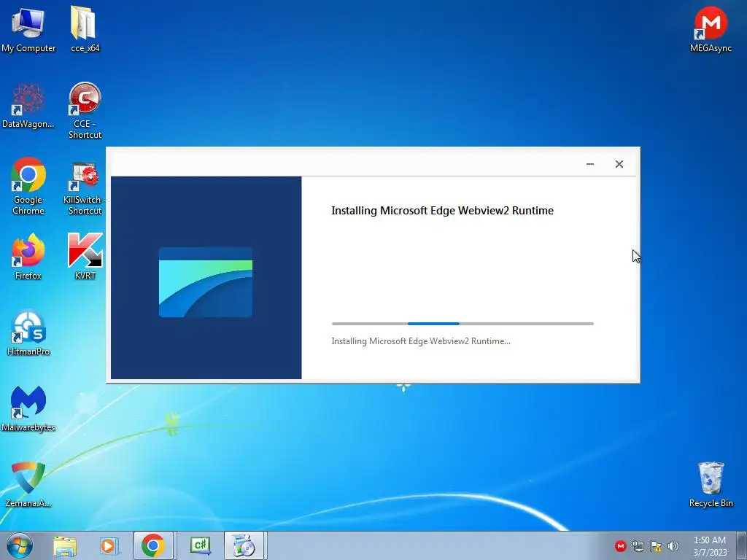Image resolution: width=747 pixels, height=560 pixels.
Task: Click the installer's app logo image
Action: 205,282
